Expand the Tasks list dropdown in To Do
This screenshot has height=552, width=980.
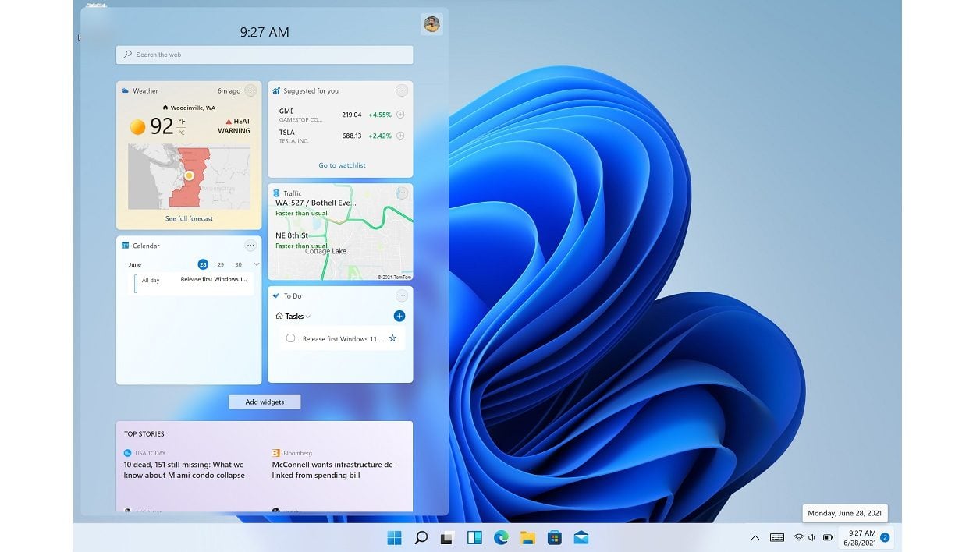[x=305, y=316]
